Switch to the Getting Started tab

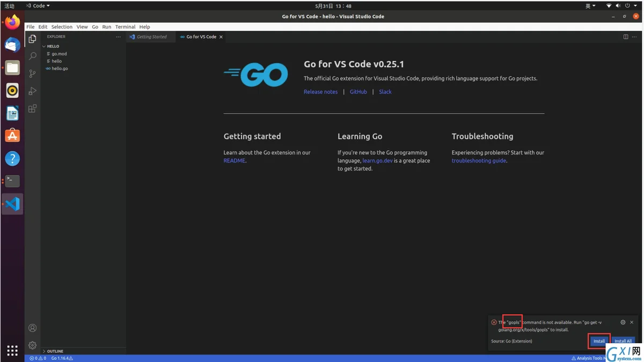[150, 37]
